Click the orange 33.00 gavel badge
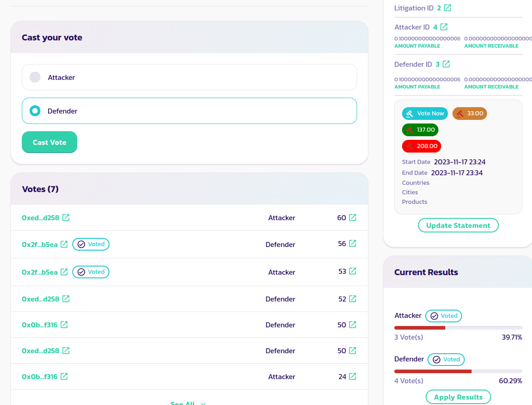This screenshot has height=405, width=532. pyautogui.click(x=469, y=114)
